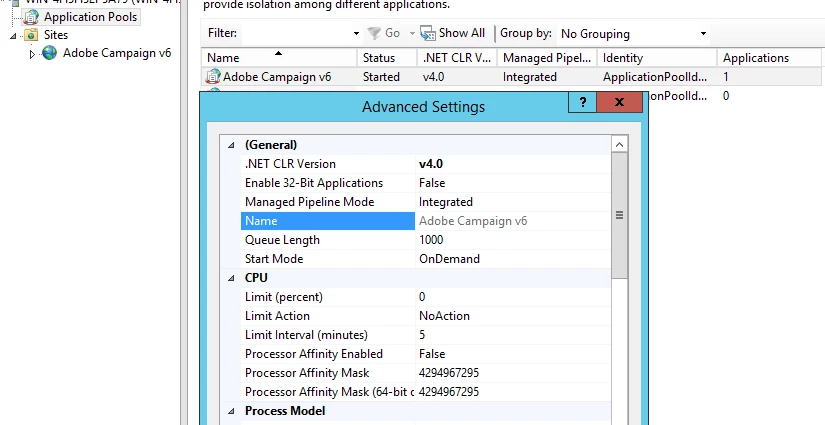The image size is (825, 425).
Task: Click the Advanced Settings help button
Action: click(582, 102)
